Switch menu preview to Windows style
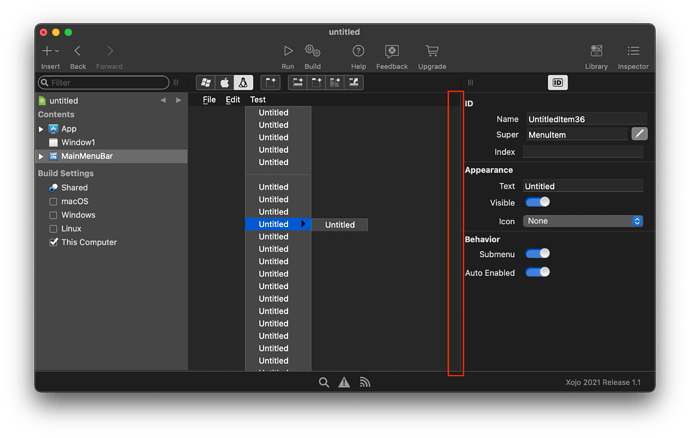Image resolution: width=690 pixels, height=438 pixels. point(206,82)
